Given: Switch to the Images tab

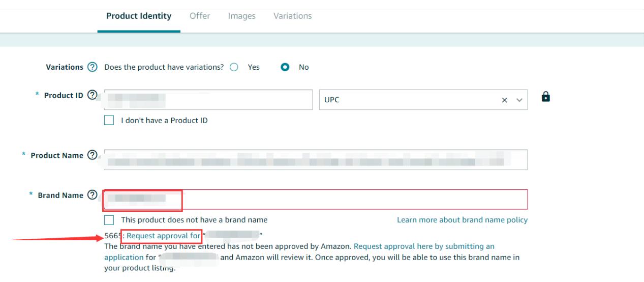Looking at the screenshot, I should 245,16.
